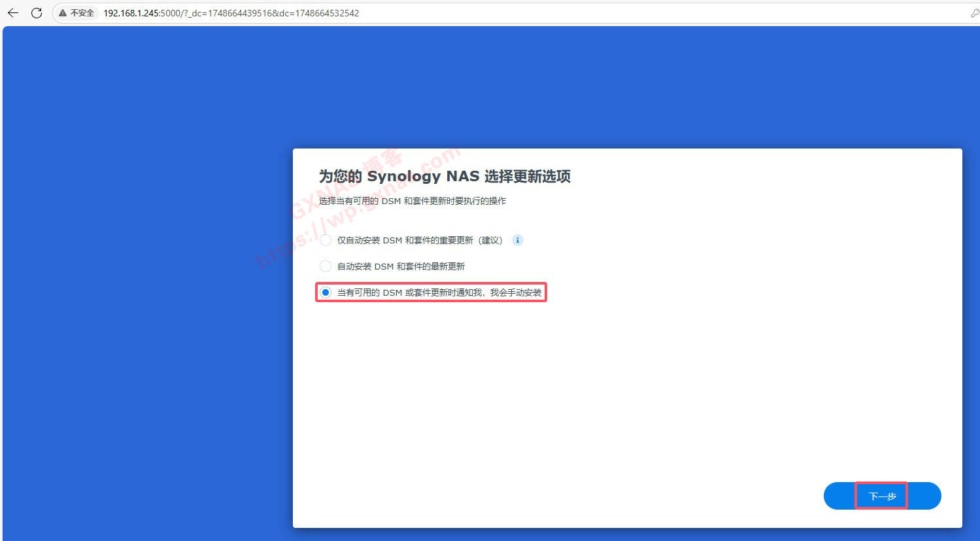Click the label text 自动安装 DSM 和套件的最新更新
The image size is (980, 541).
(401, 266)
